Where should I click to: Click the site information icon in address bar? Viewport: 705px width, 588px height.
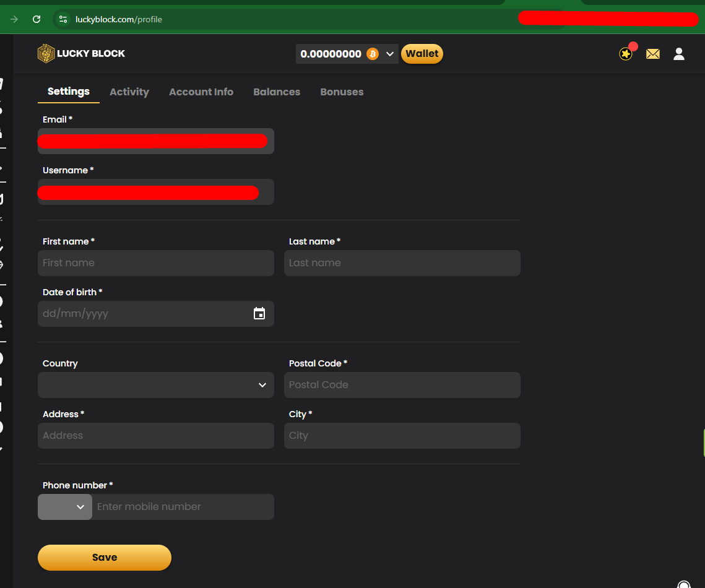pos(63,19)
